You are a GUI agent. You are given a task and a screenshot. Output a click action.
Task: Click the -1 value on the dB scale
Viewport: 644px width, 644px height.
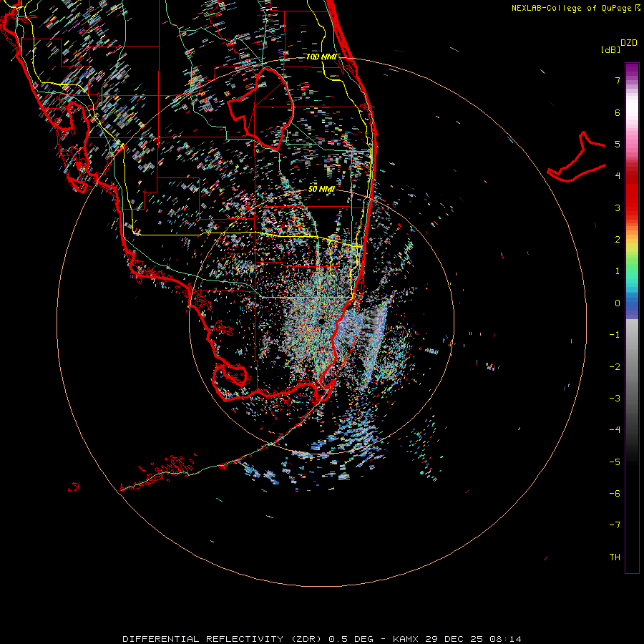point(615,335)
